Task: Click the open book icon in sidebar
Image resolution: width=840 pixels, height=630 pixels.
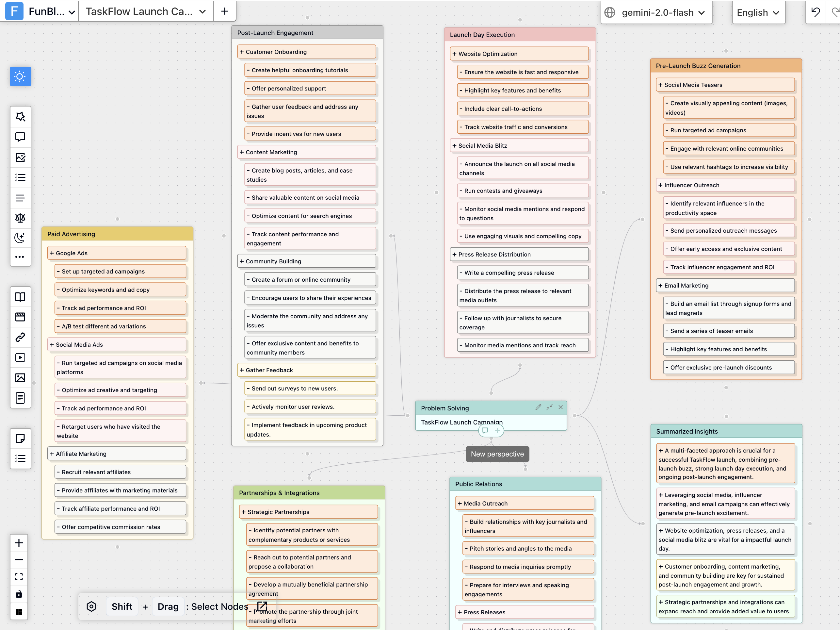Action: tap(20, 297)
